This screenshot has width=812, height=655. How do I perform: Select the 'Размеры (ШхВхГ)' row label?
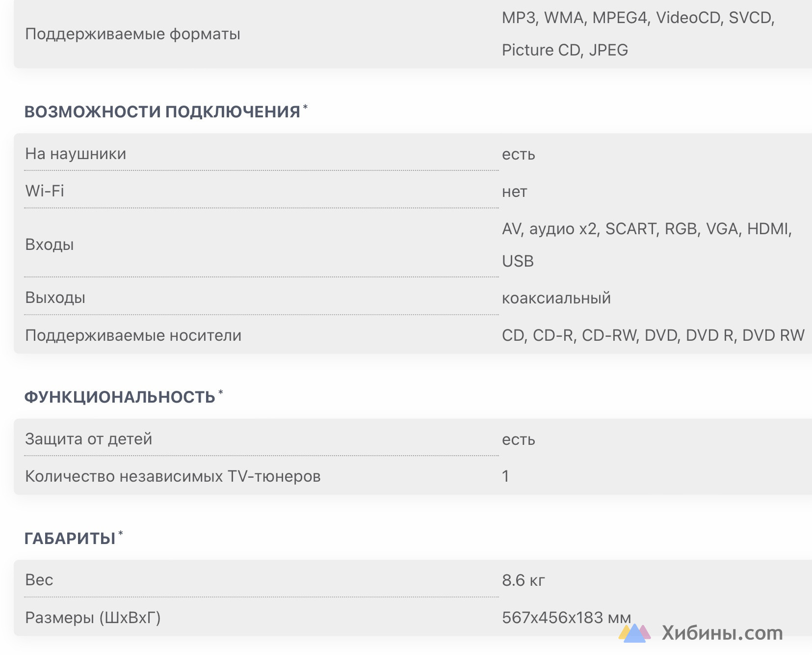click(93, 618)
